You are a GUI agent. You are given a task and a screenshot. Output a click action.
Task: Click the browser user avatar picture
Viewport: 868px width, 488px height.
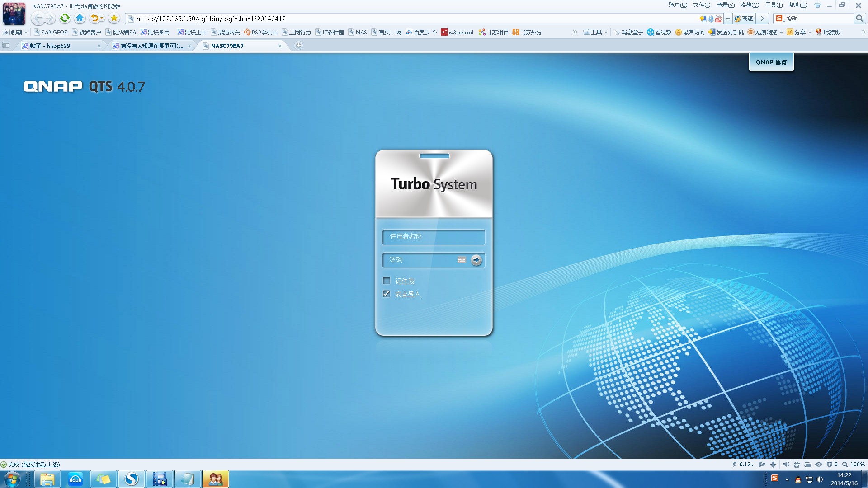(14, 13)
